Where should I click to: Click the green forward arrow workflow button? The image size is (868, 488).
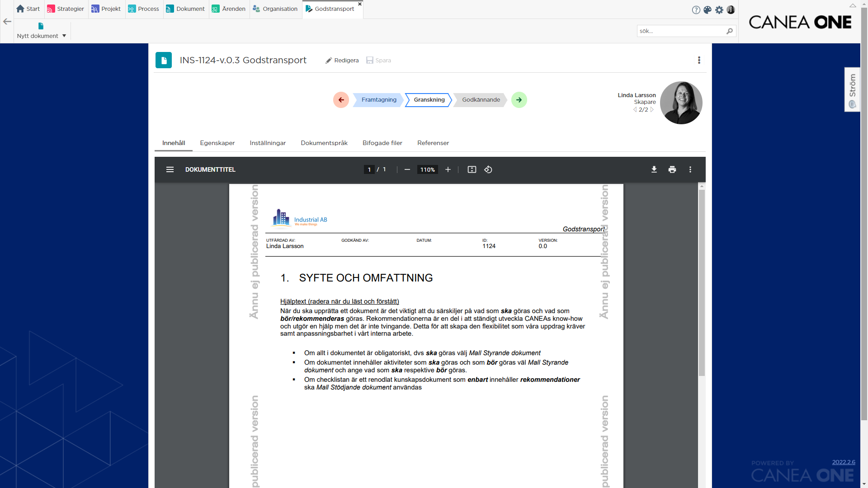(x=519, y=100)
